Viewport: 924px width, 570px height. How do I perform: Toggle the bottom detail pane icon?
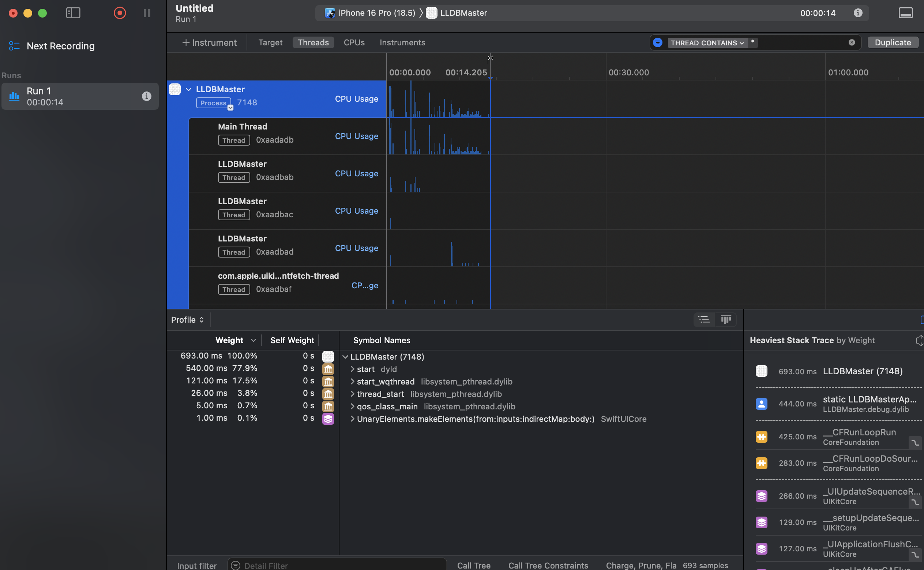906,13
